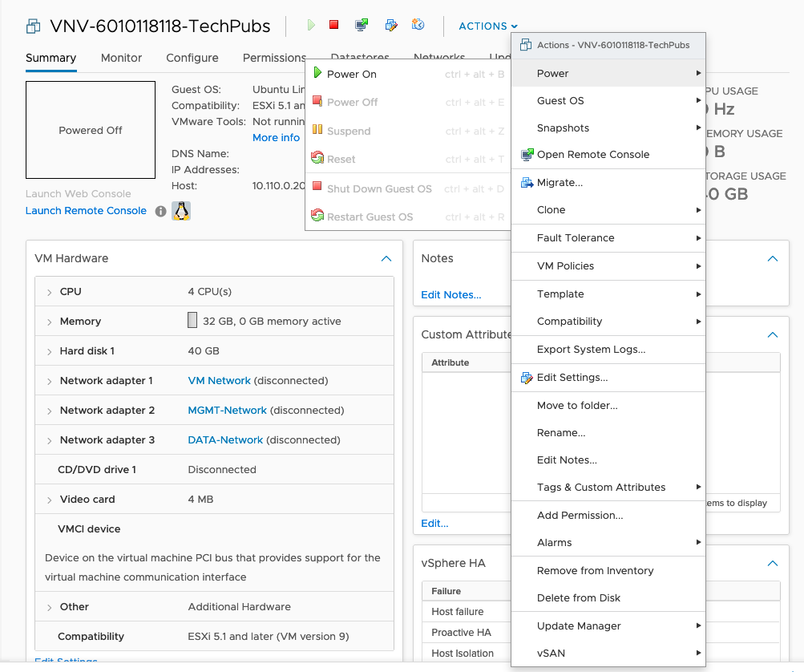Choose Export System Logs

[x=608, y=350]
